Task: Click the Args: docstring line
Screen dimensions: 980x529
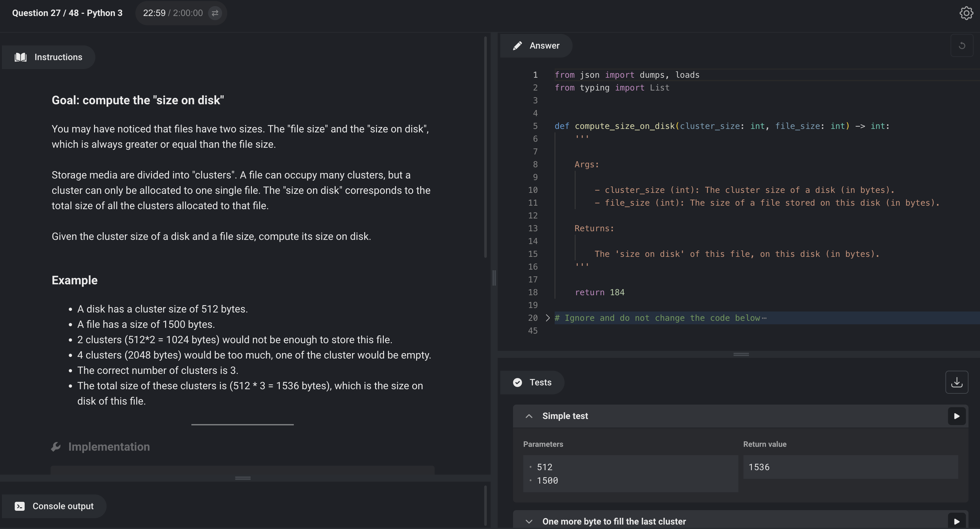Action: [587, 165]
